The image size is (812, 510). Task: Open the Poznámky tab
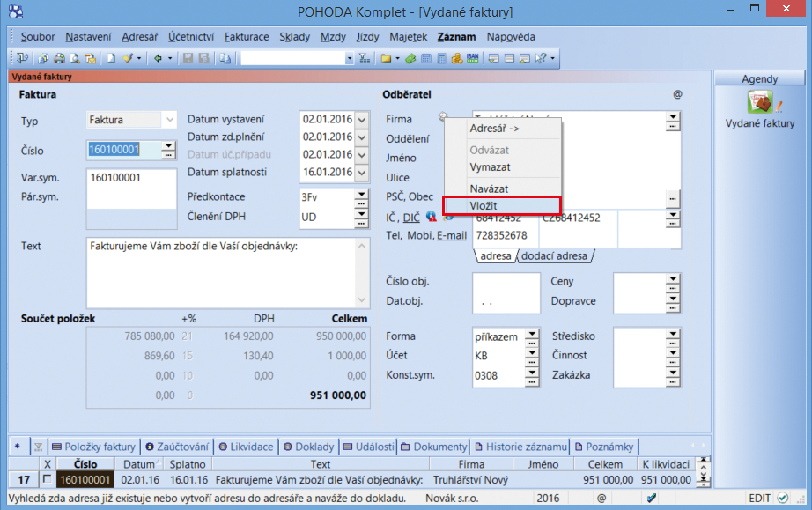click(x=604, y=447)
